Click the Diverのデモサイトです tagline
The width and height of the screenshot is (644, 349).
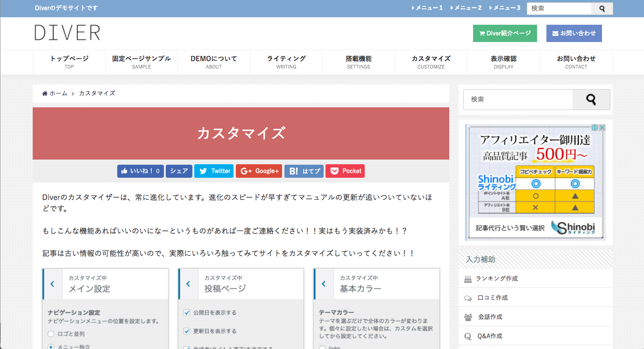pos(66,8)
